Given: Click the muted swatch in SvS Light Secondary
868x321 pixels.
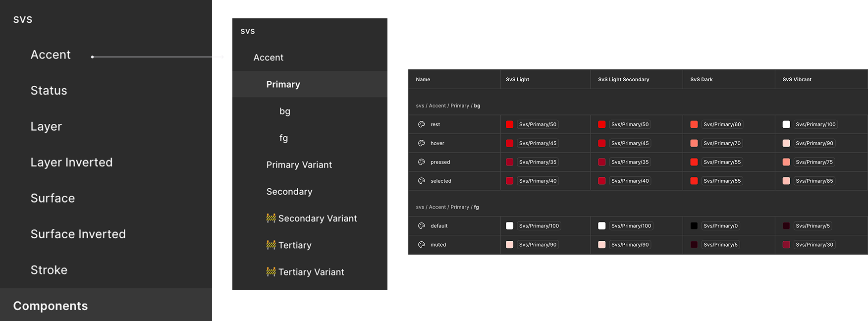Looking at the screenshot, I should tap(602, 245).
